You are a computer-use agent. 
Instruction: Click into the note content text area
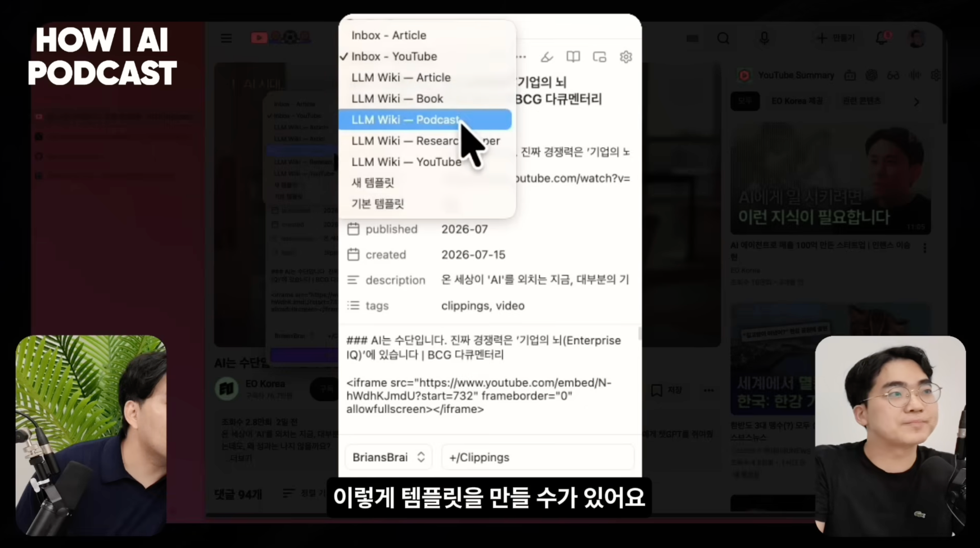point(489,375)
